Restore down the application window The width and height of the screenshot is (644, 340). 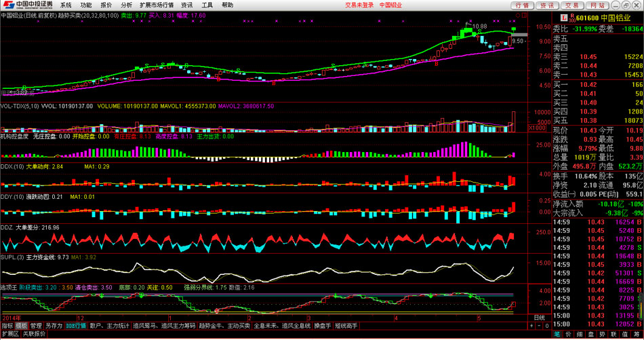pos(626,5)
